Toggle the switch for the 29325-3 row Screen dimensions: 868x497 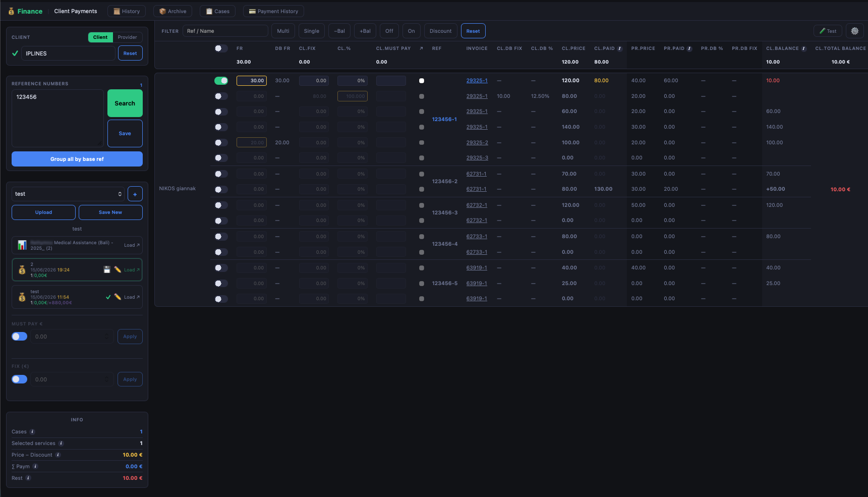point(221,158)
